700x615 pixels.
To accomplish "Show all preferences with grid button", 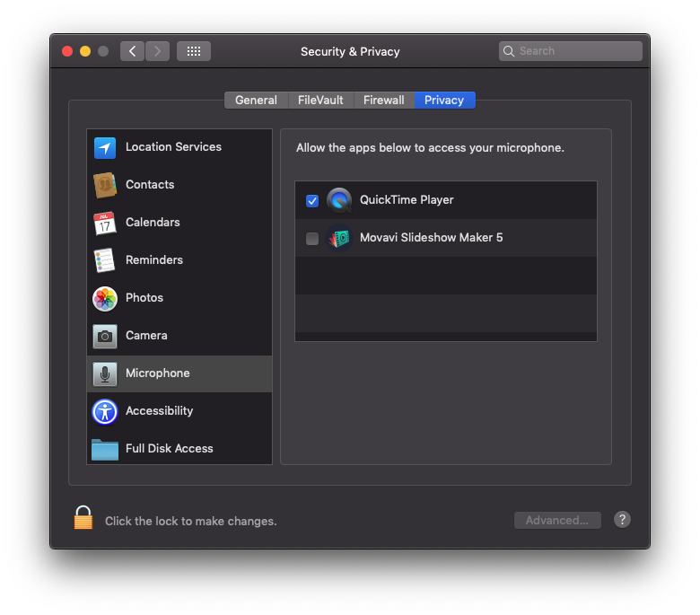I will (194, 51).
